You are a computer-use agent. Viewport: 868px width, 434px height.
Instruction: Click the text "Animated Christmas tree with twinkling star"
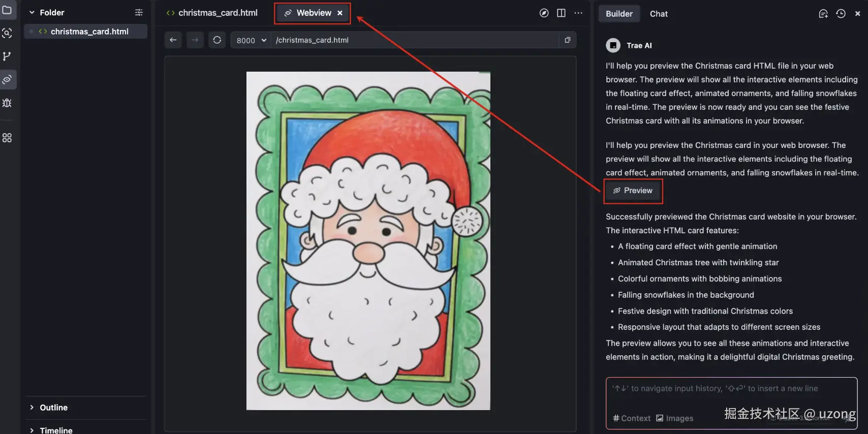698,263
